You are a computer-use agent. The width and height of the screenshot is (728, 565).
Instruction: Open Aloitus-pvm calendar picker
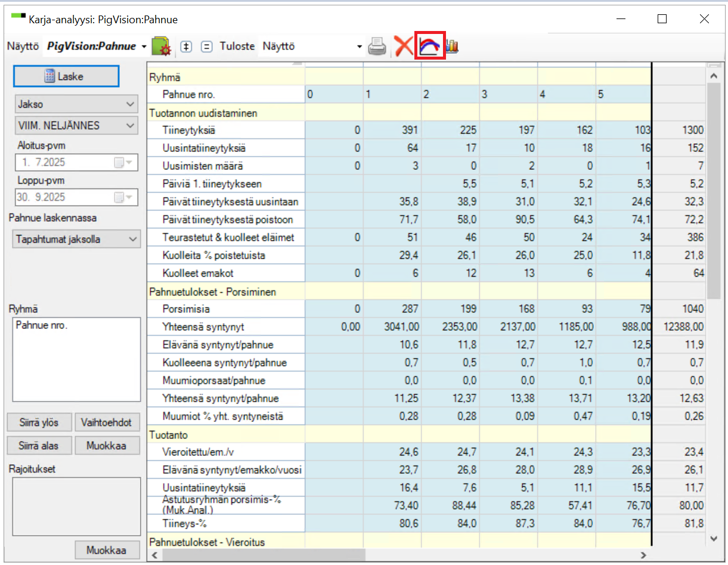coord(123,163)
